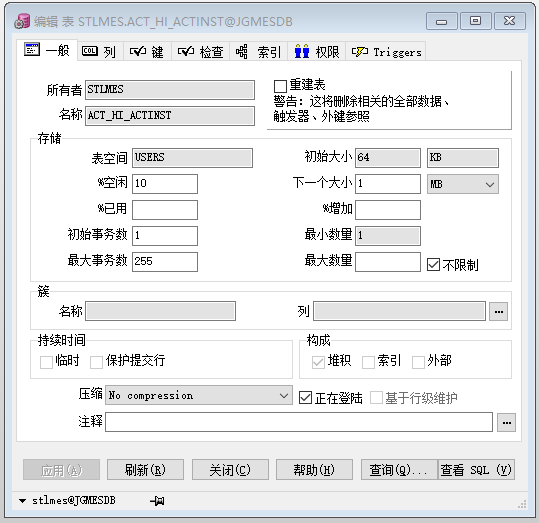Click the people icon on 权限 tab

302,51
